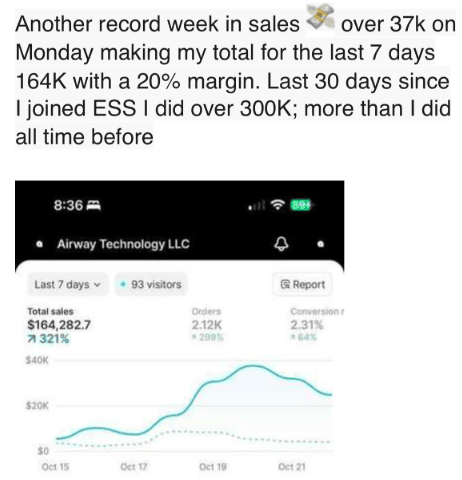This screenshot has height=480, width=462.
Task: Tap the green battery indicator
Action: click(x=301, y=205)
